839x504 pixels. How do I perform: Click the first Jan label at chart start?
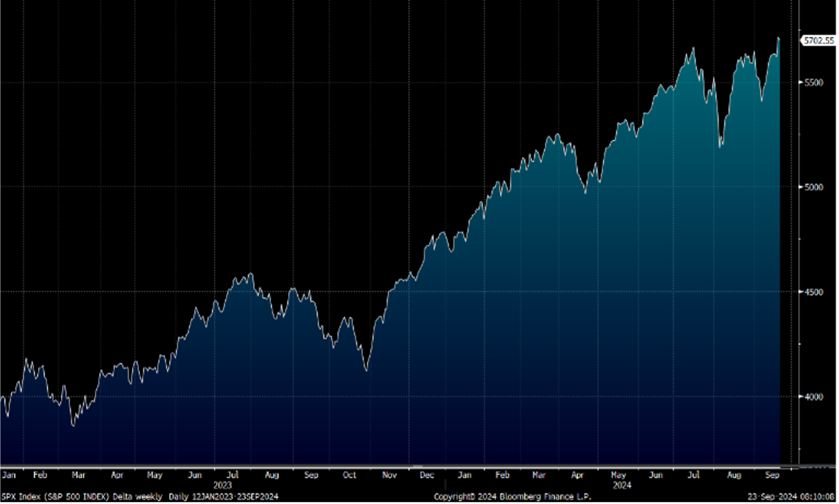coord(9,475)
